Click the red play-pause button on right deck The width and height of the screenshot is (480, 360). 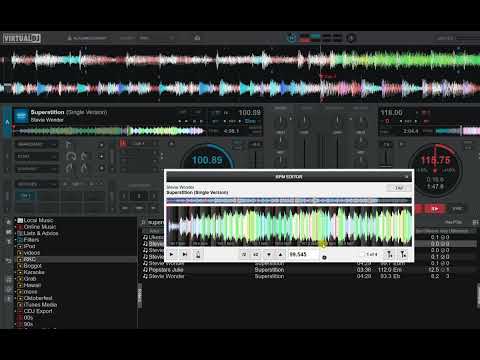[x=435, y=209]
